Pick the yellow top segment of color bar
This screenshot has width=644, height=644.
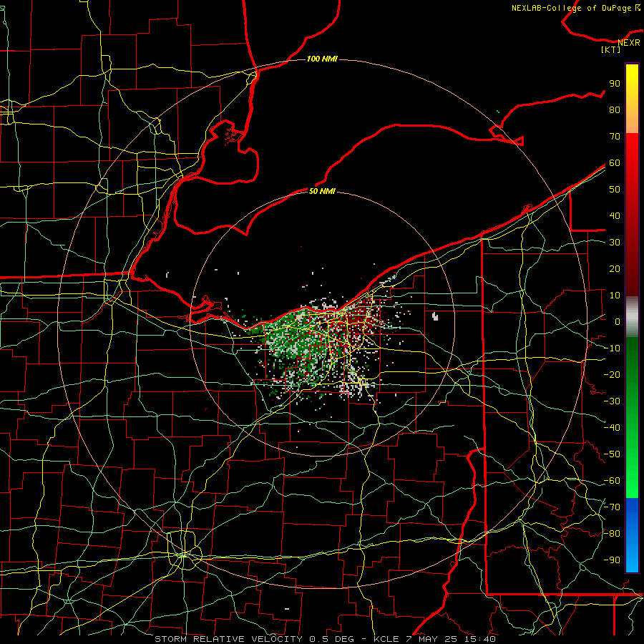coord(632,99)
